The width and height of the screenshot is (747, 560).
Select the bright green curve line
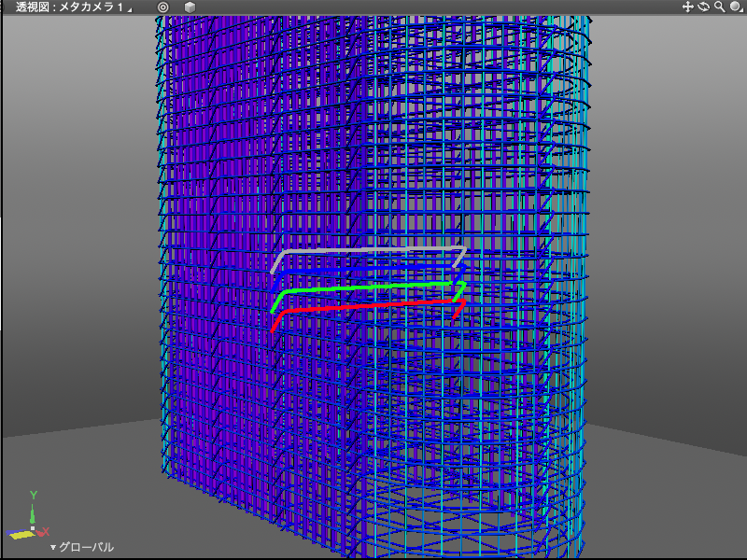373,287
